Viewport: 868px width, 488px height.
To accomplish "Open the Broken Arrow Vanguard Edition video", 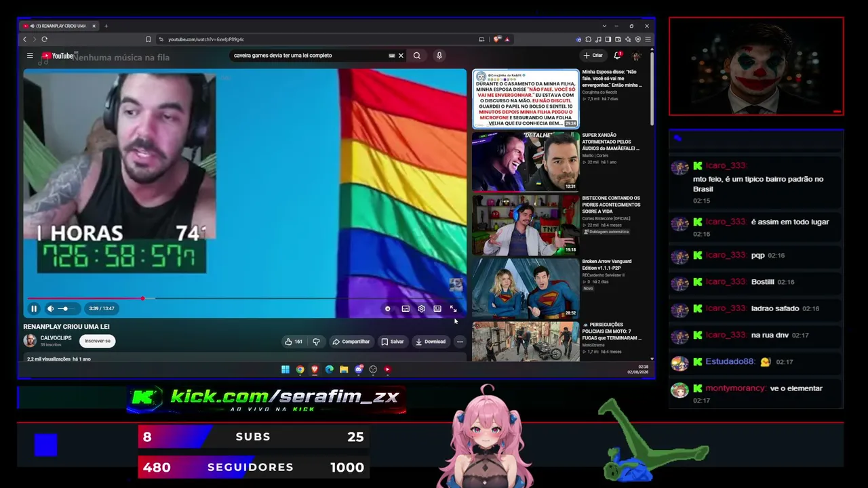I will pos(526,288).
